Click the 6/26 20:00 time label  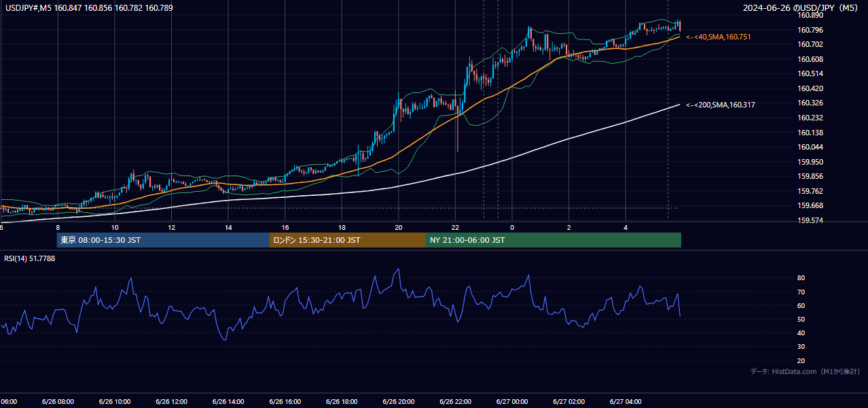(399, 401)
